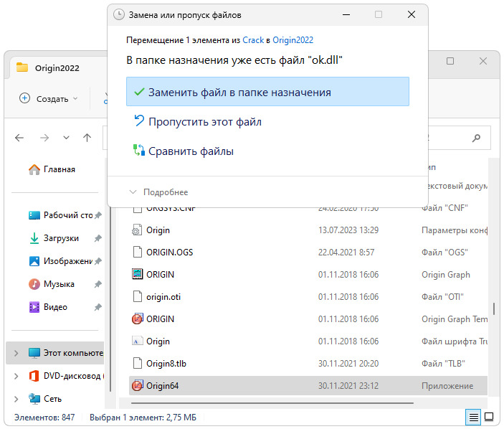The width and height of the screenshot is (504, 429).
Task: Open Музыка in the sidebar
Action: (52, 284)
